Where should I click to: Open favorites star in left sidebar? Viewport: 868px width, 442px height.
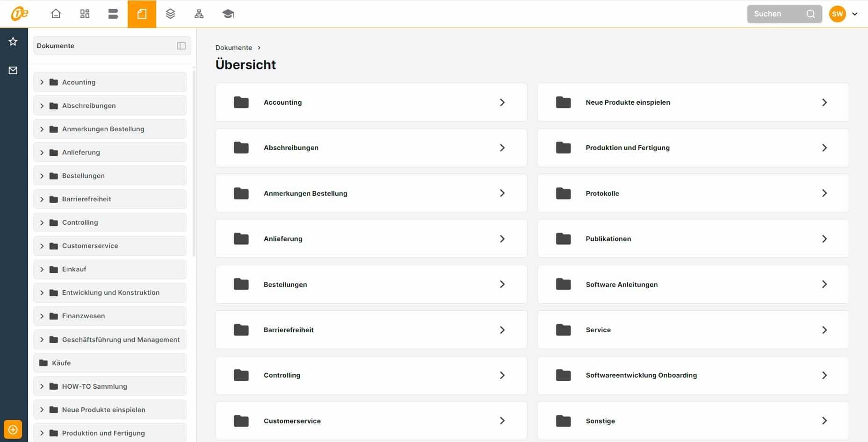pos(13,42)
